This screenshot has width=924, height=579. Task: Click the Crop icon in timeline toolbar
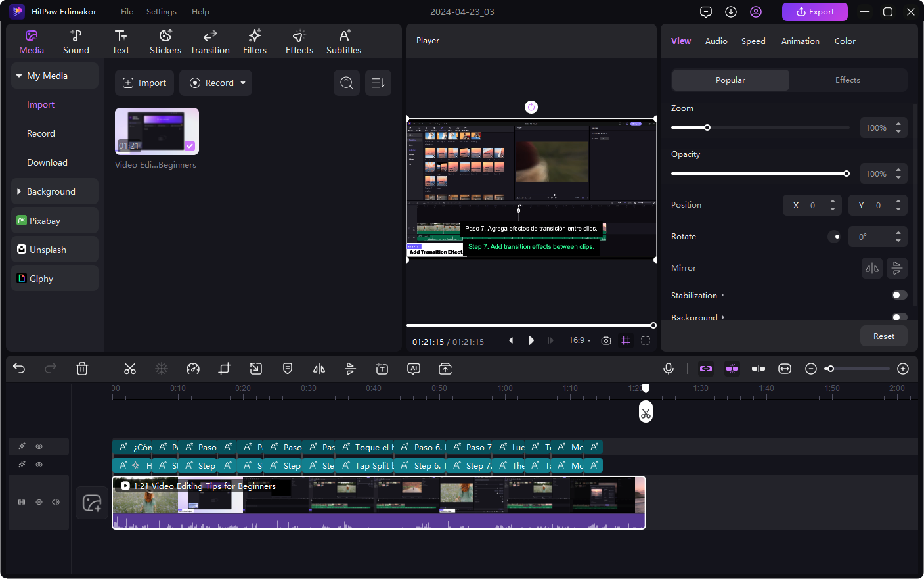click(225, 369)
